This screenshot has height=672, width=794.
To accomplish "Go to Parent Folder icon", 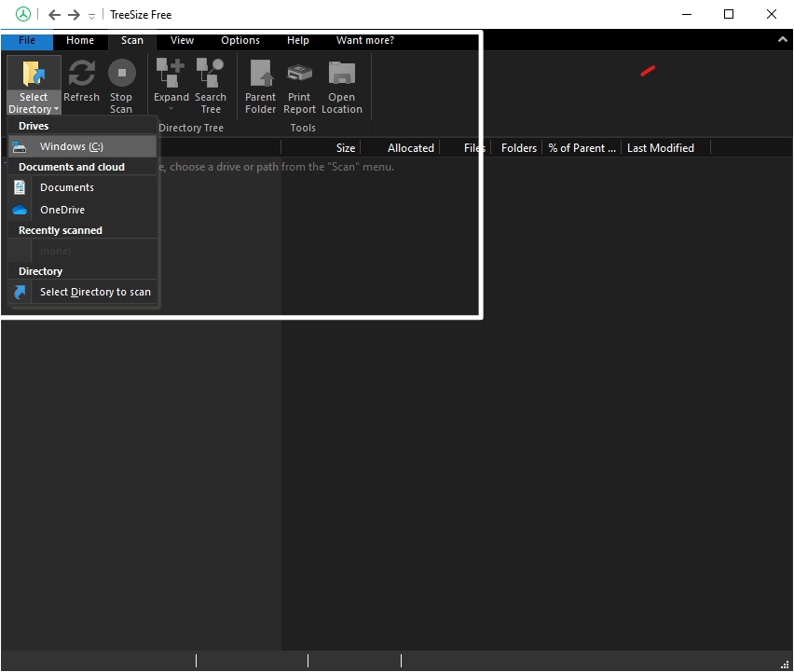I will pos(261,73).
